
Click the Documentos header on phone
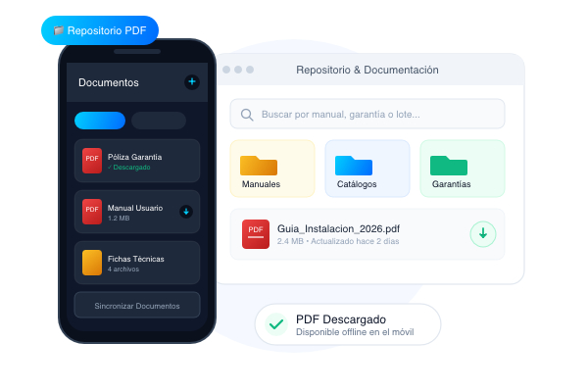[109, 82]
